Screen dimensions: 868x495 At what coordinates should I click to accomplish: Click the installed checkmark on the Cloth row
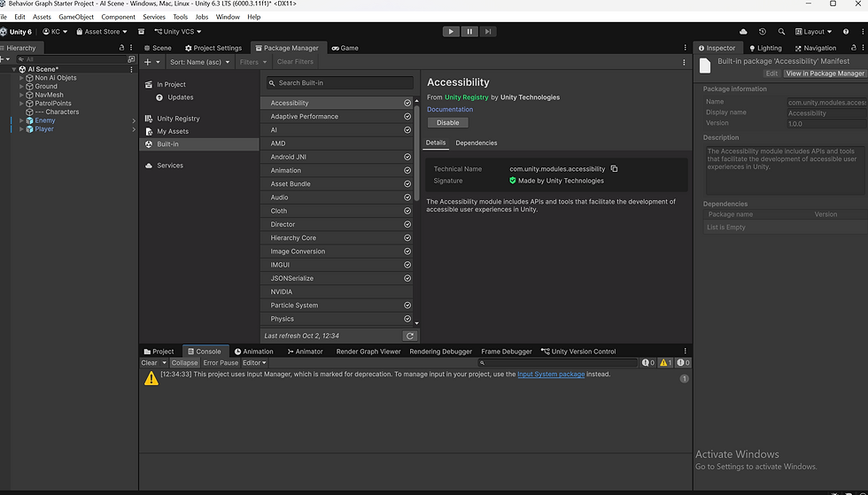tap(407, 211)
